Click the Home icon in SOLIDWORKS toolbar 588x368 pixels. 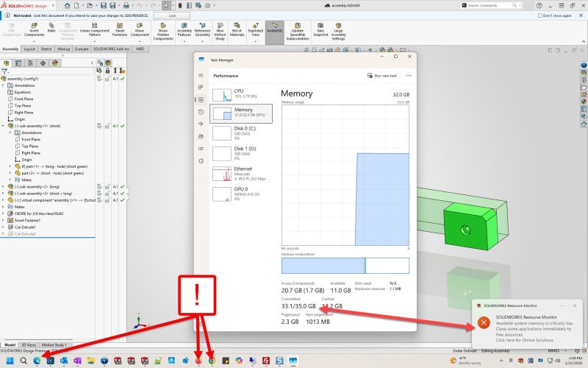pos(67,6)
